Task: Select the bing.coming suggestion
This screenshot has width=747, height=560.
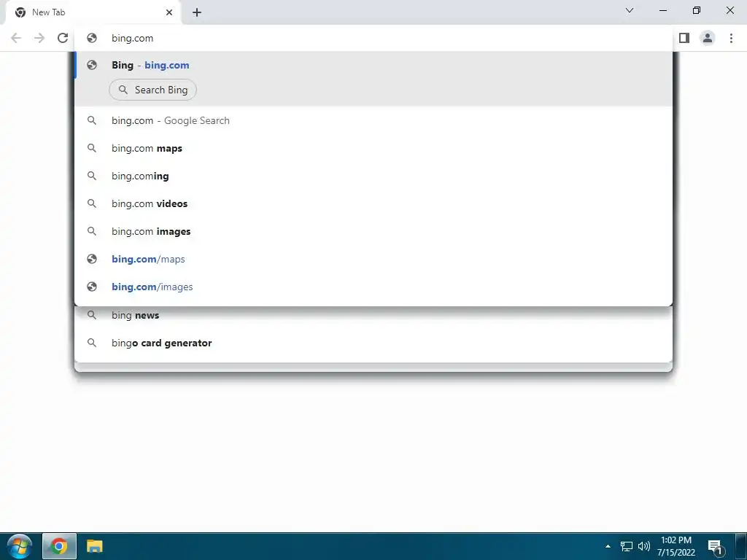Action: [x=373, y=176]
